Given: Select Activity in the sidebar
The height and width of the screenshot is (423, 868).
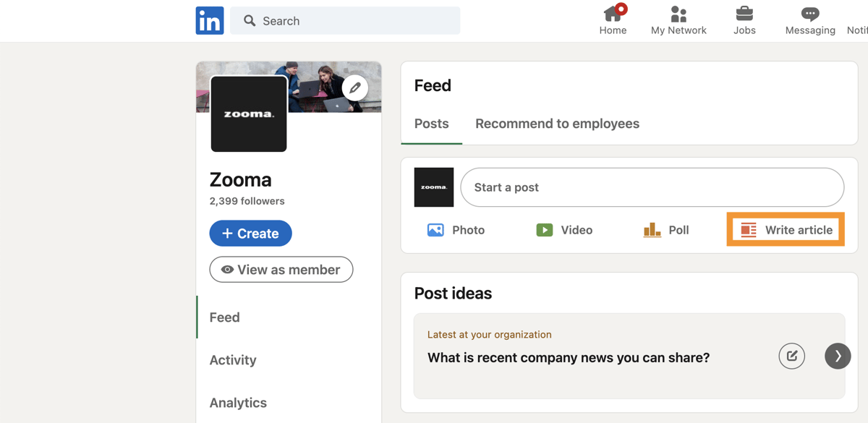Looking at the screenshot, I should 233,359.
